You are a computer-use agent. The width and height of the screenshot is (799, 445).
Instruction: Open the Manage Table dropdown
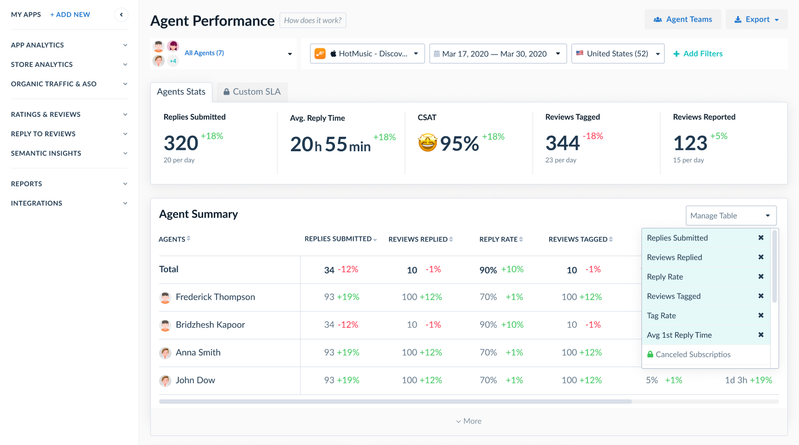[x=730, y=216]
